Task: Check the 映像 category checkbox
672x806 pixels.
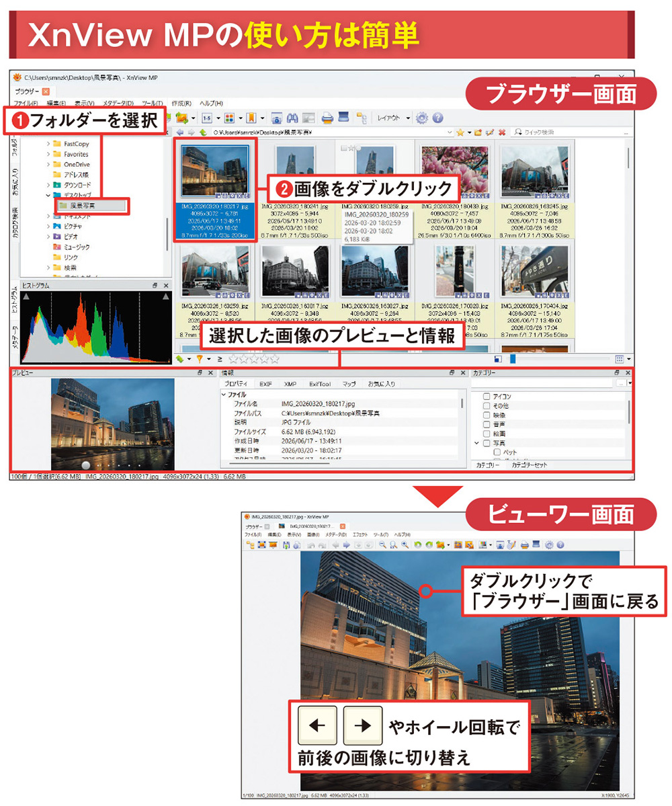Action: pyautogui.click(x=487, y=415)
